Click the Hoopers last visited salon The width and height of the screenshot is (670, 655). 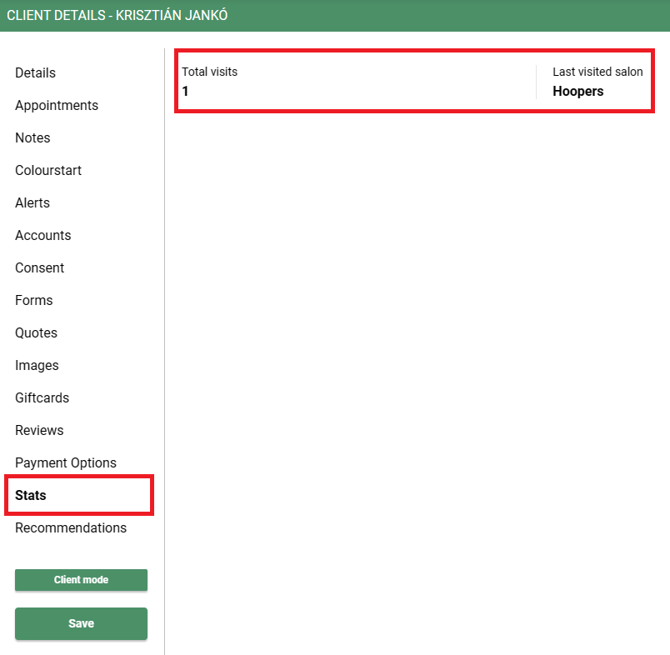[578, 91]
